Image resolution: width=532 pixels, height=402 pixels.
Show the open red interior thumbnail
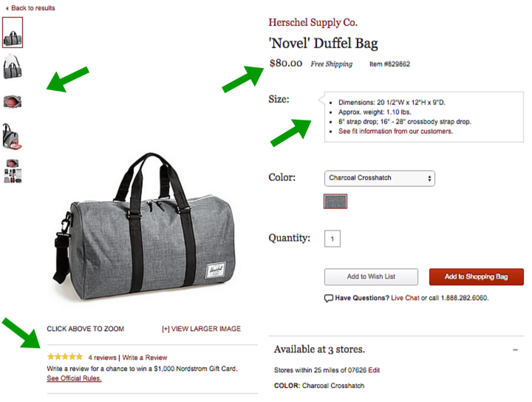[13, 101]
